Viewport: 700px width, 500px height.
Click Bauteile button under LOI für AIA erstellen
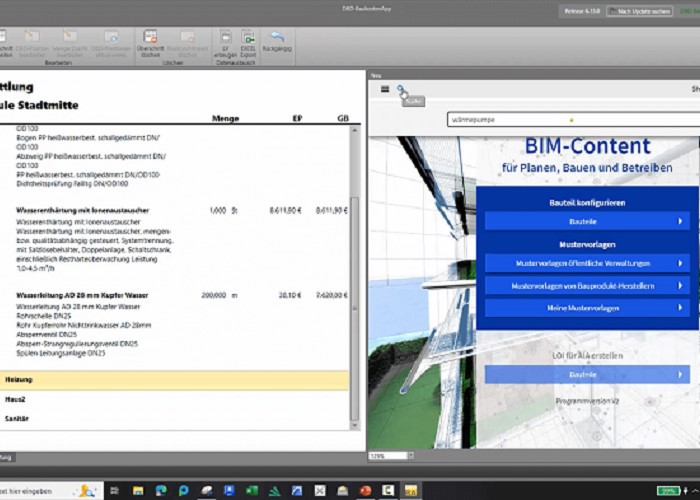587,375
